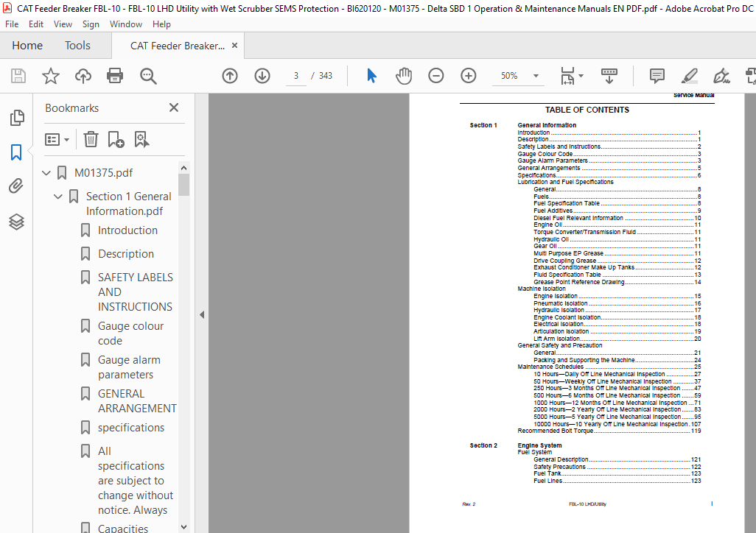
Task: Open SAFETY LABELS AND INSTRUCTIONS bookmark
Action: pos(136,292)
